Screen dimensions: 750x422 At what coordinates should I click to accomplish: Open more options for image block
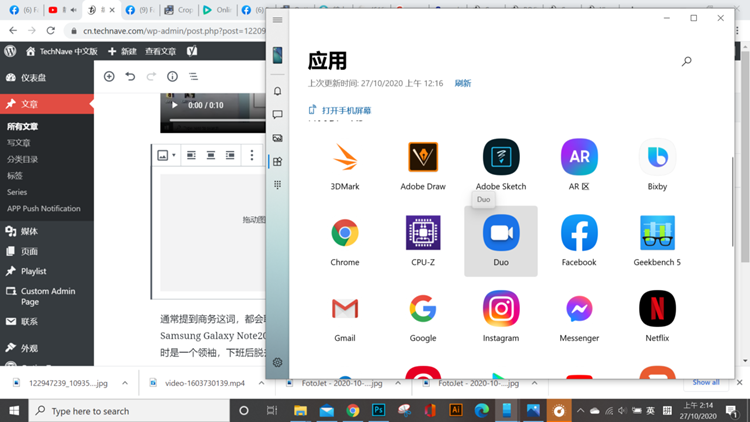coord(252,155)
